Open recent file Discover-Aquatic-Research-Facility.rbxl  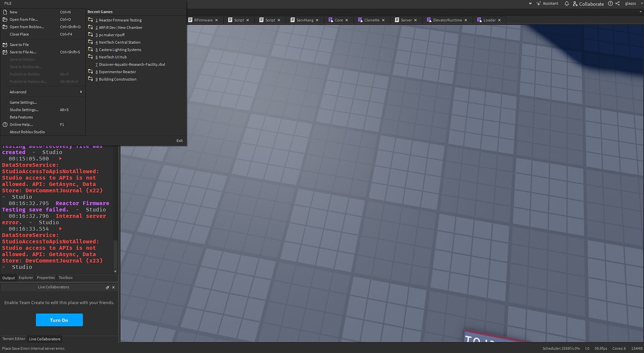tap(136, 64)
